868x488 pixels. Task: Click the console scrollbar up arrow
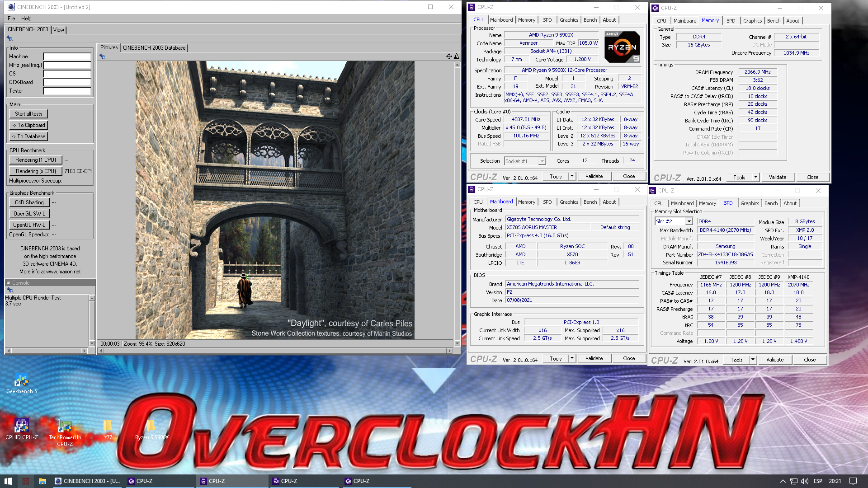click(92, 298)
